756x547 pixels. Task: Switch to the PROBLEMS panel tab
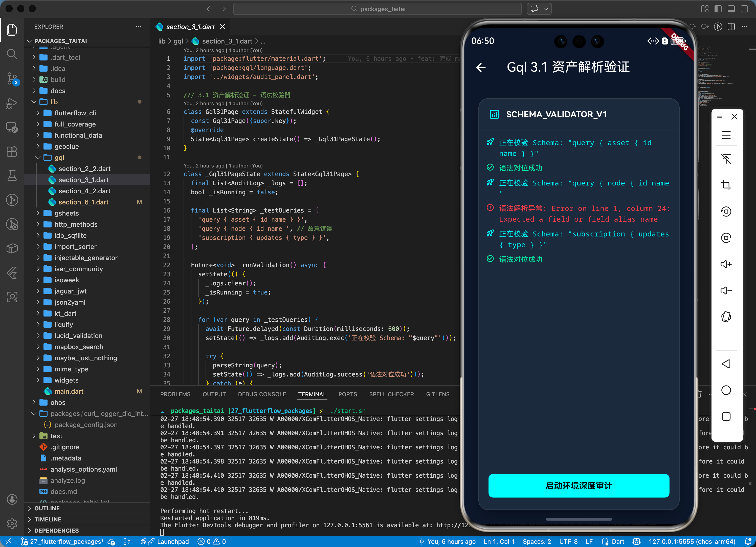pos(175,394)
